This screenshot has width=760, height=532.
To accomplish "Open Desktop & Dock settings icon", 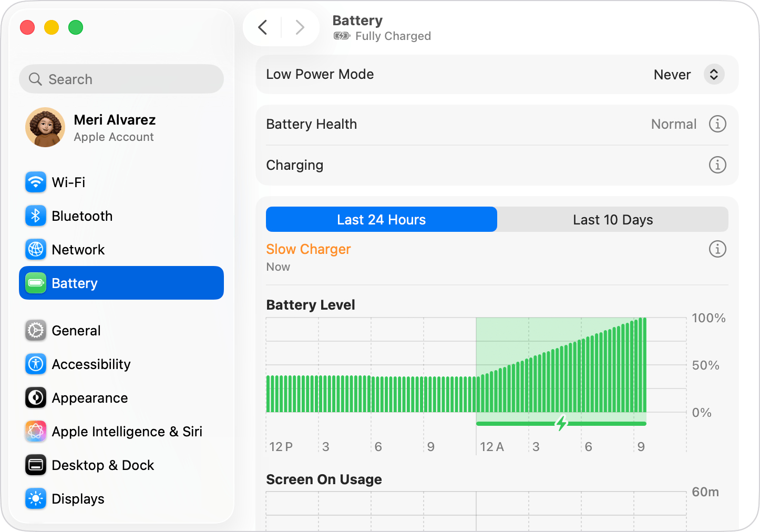I will 35,465.
